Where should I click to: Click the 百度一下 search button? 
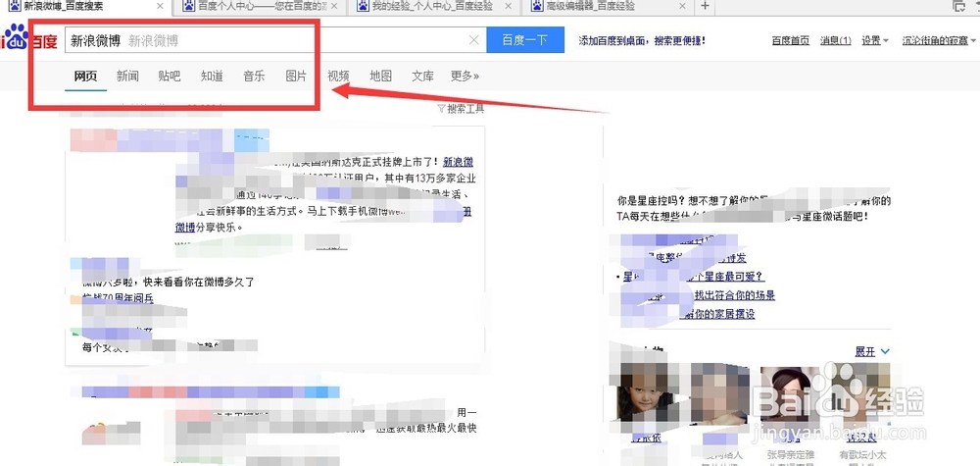(525, 40)
